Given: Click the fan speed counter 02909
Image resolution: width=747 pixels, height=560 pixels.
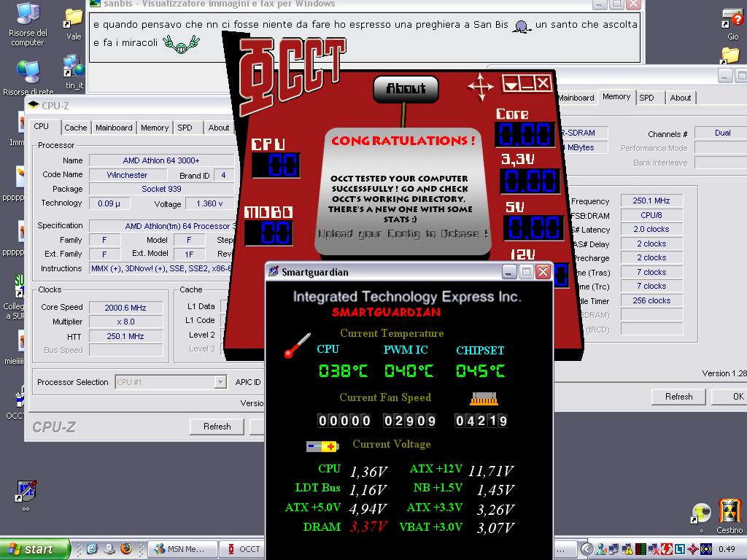Looking at the screenshot, I should [x=409, y=421].
